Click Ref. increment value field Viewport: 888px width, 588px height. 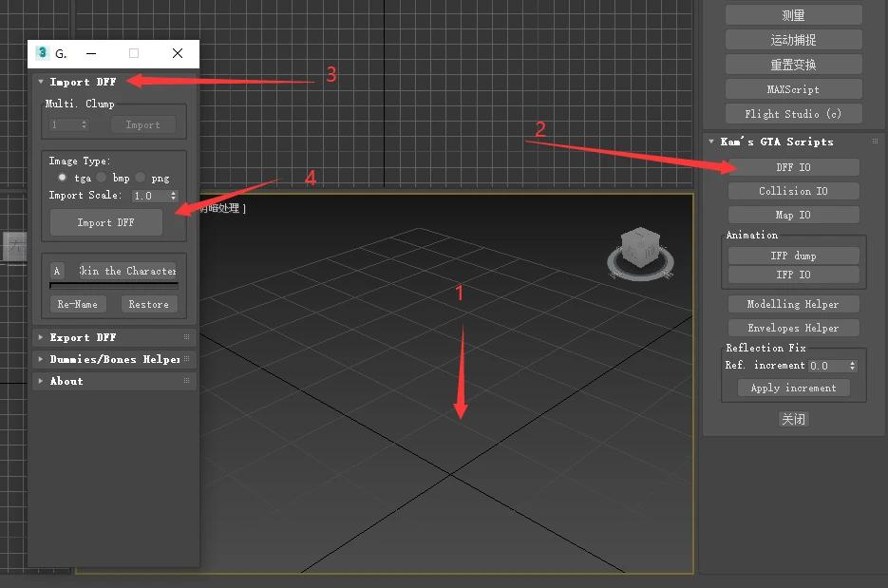tap(827, 366)
